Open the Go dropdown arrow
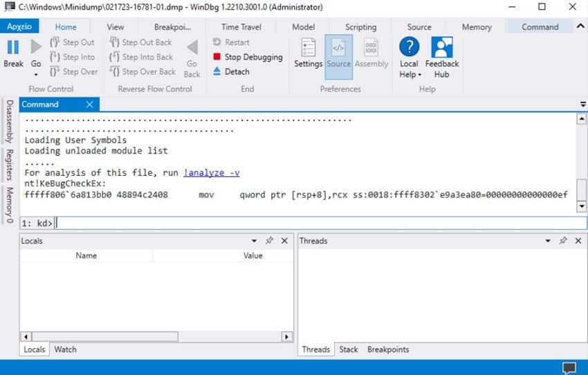The image size is (588, 375). point(36,75)
